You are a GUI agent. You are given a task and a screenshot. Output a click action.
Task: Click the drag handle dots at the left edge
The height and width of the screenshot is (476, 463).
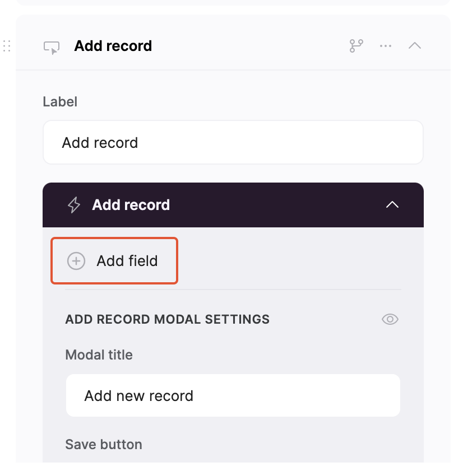(x=7, y=46)
